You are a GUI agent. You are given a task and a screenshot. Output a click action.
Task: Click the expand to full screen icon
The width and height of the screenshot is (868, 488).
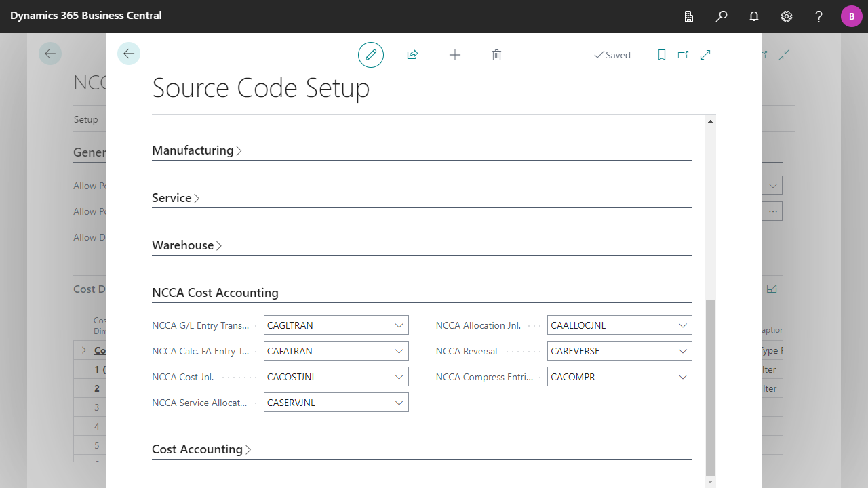pos(705,55)
